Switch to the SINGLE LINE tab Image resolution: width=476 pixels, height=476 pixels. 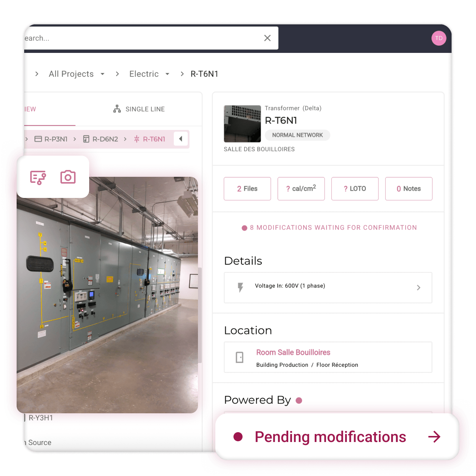tap(139, 109)
